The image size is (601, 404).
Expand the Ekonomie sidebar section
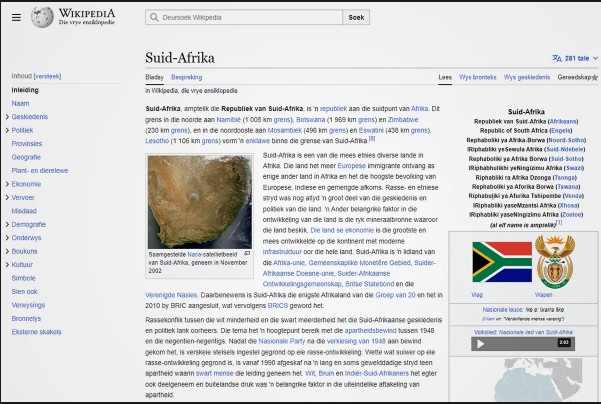pyautogui.click(x=5, y=184)
